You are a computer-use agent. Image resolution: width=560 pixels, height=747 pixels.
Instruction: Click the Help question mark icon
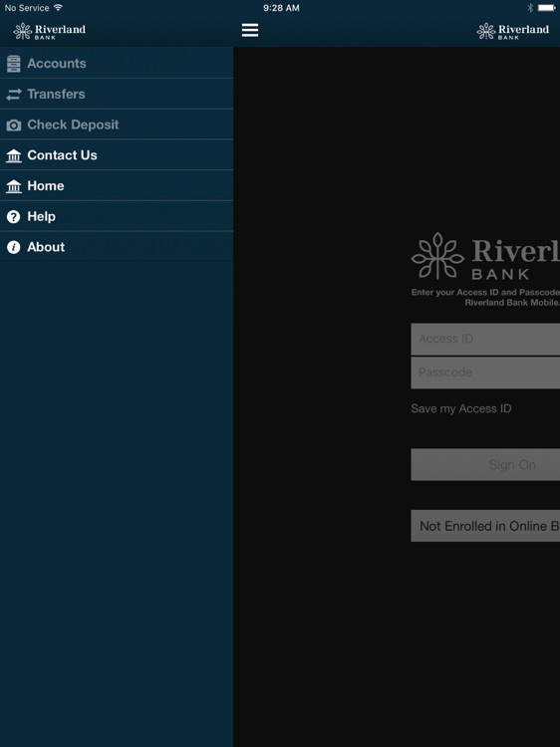(14, 217)
